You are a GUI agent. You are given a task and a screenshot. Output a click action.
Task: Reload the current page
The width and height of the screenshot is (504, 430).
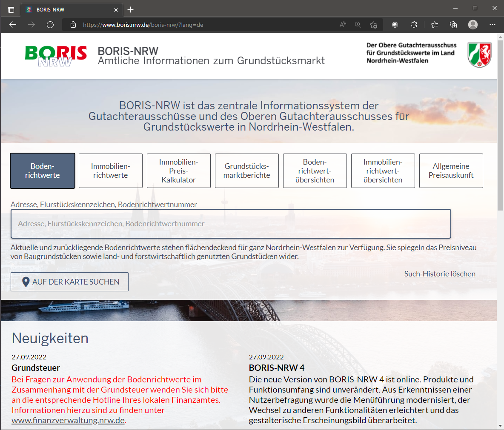pyautogui.click(x=50, y=25)
